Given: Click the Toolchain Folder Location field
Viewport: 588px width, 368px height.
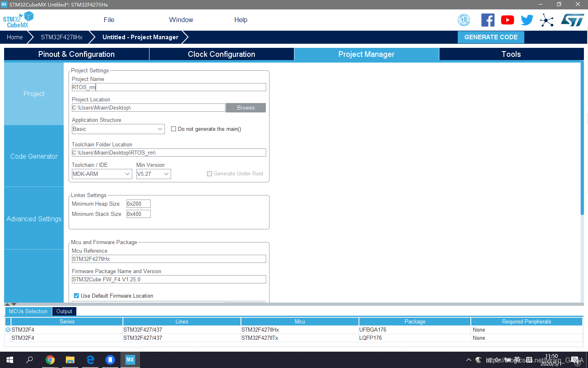Looking at the screenshot, I should [x=169, y=153].
